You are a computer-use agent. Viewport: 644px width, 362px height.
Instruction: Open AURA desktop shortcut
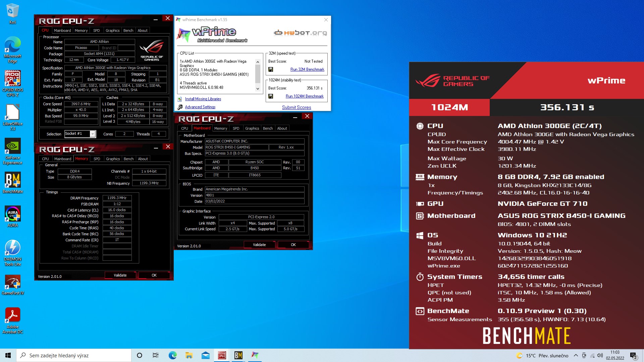(x=12, y=217)
